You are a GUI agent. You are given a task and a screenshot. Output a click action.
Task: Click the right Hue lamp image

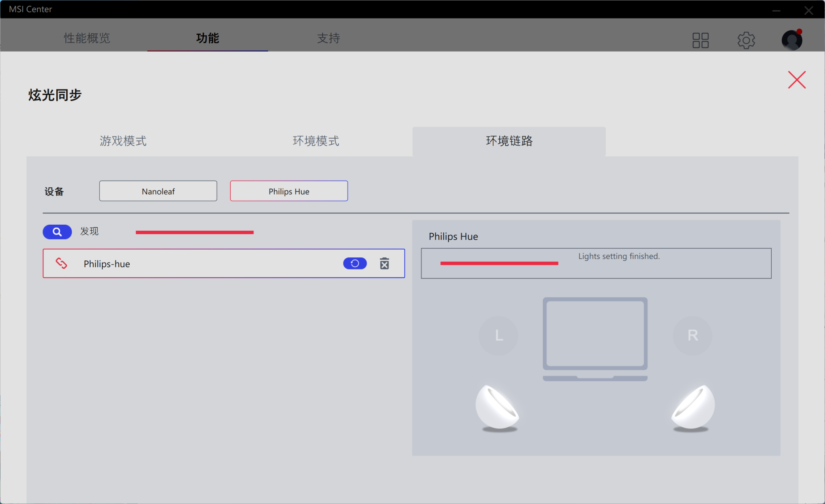tap(693, 408)
